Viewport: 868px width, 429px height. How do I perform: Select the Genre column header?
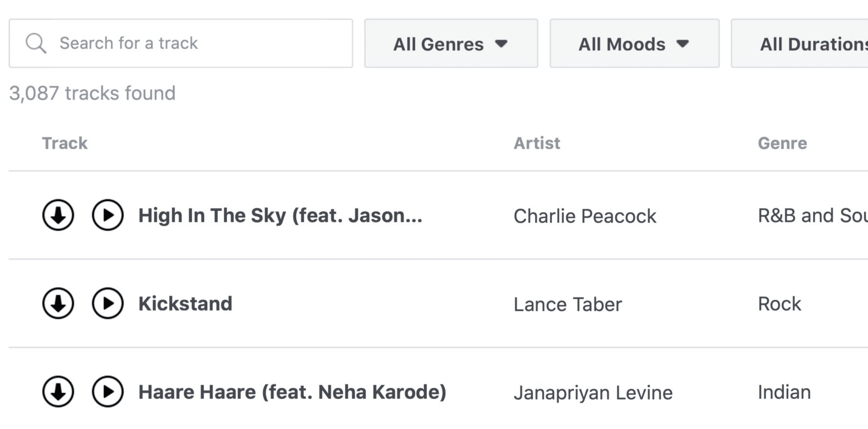pyautogui.click(x=782, y=143)
